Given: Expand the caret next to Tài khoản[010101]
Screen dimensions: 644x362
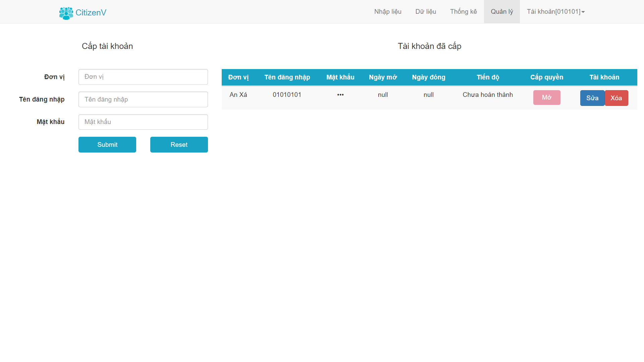Looking at the screenshot, I should click(x=583, y=12).
